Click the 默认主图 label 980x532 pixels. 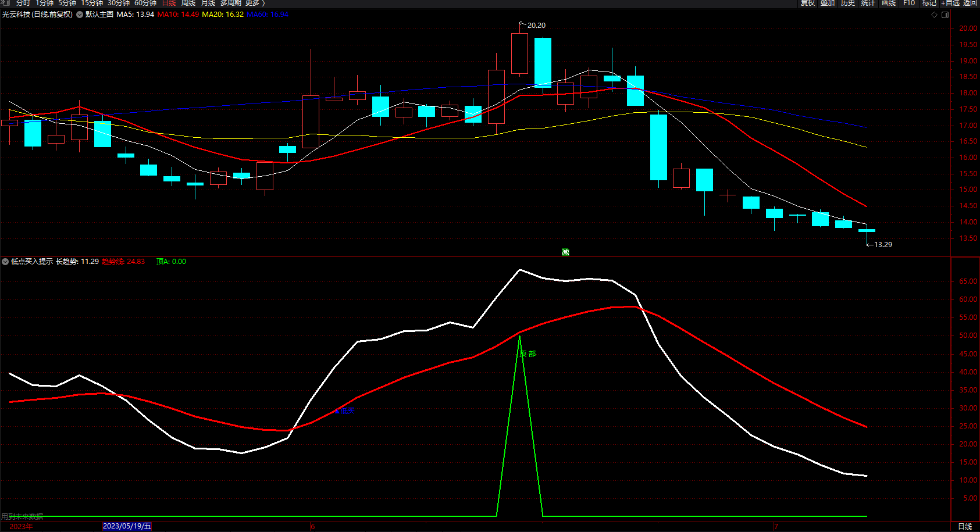point(99,15)
